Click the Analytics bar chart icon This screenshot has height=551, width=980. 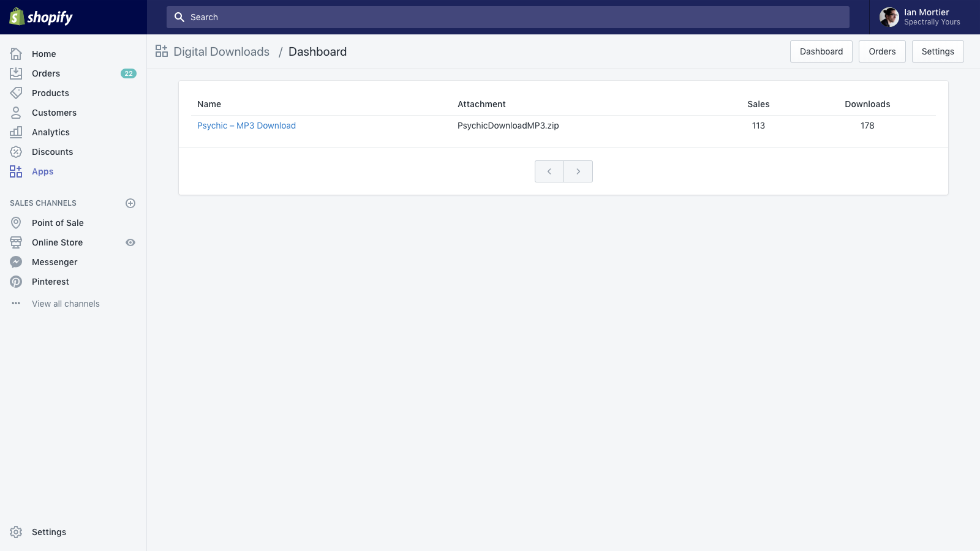pos(16,132)
